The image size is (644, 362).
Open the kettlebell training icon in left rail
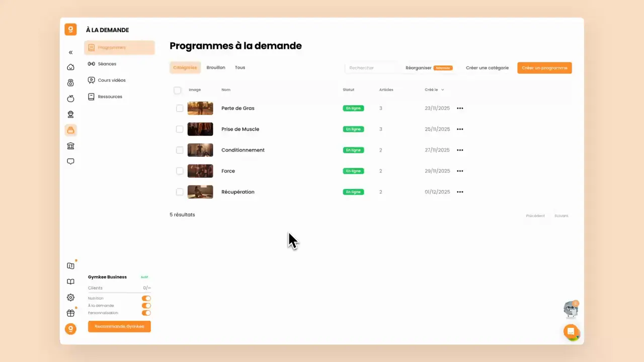70,83
